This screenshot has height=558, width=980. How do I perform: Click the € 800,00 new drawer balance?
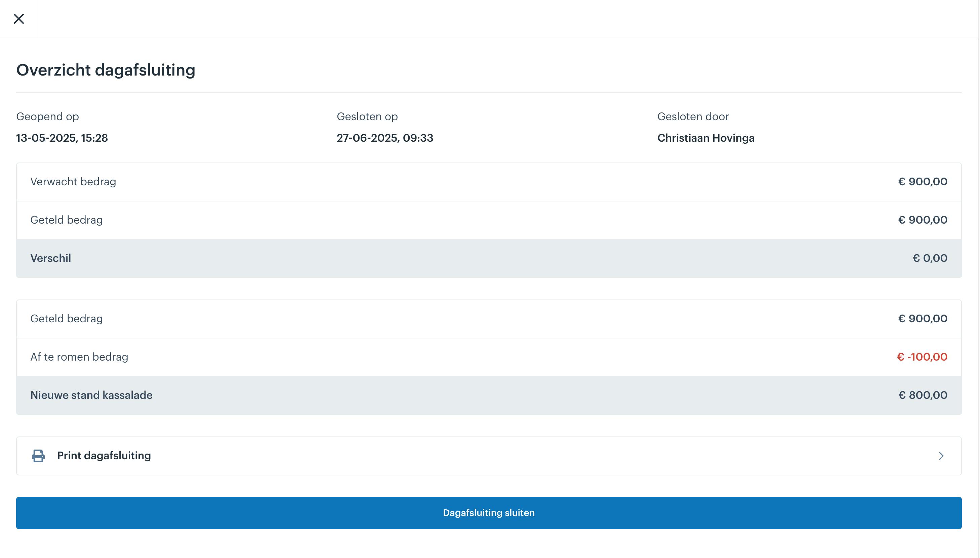923,395
